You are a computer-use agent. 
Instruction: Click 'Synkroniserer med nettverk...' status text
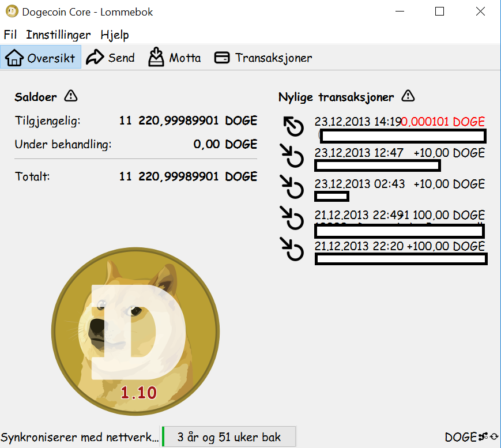click(x=80, y=437)
